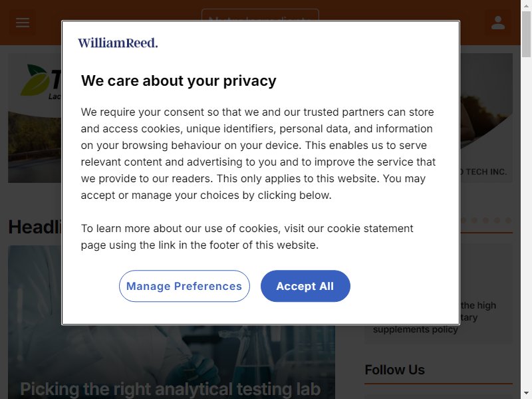This screenshot has width=532, height=399.
Task: Select the last carousel dot indicator
Action: [x=508, y=221]
